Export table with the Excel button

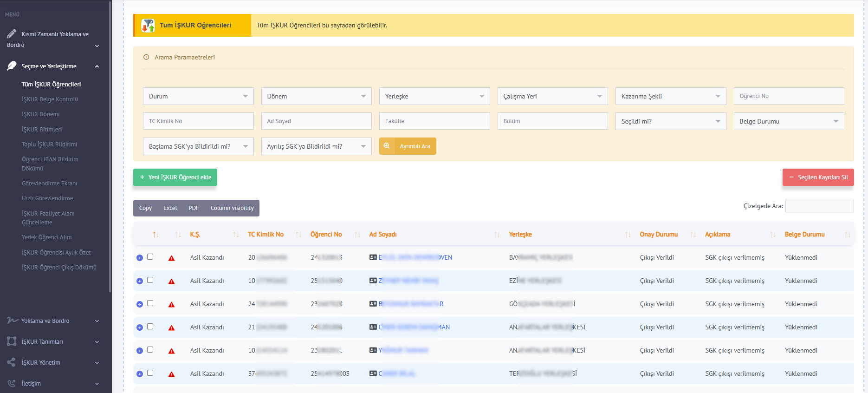170,208
